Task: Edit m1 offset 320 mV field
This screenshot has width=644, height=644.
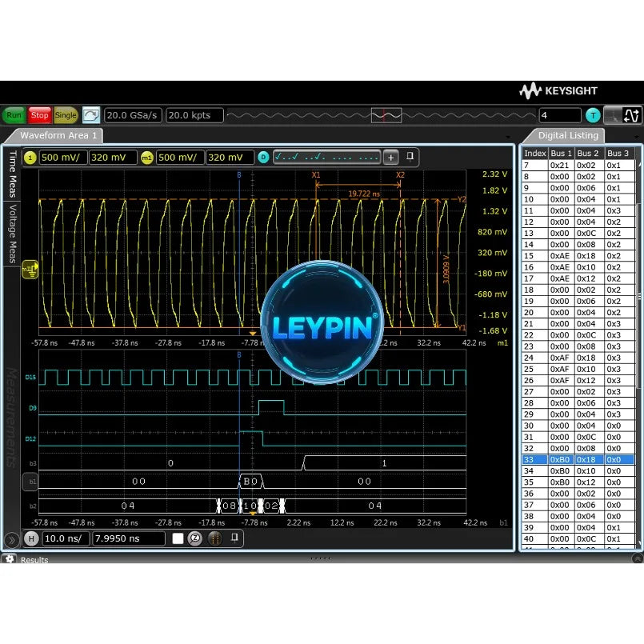Action: [230, 158]
